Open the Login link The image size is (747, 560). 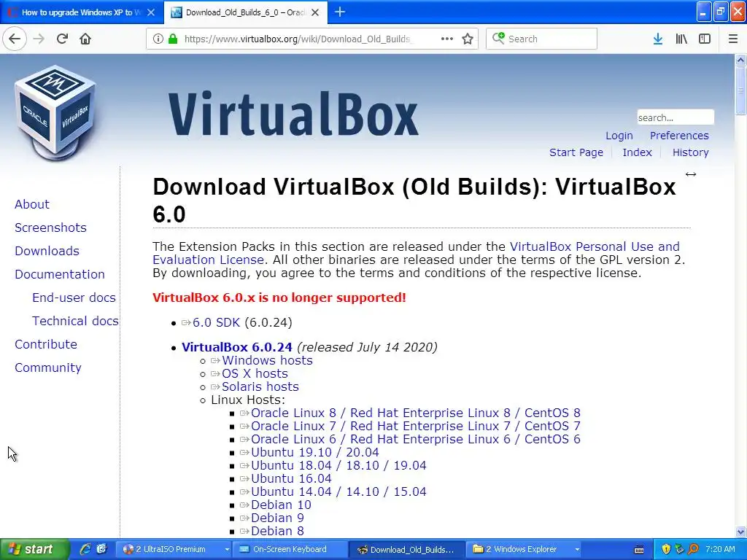click(619, 136)
